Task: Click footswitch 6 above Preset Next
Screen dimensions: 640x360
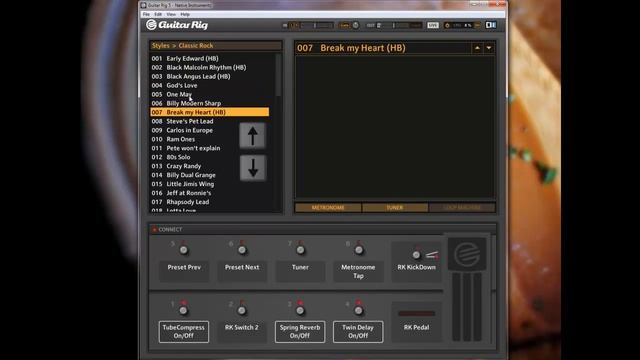Action: point(242,250)
